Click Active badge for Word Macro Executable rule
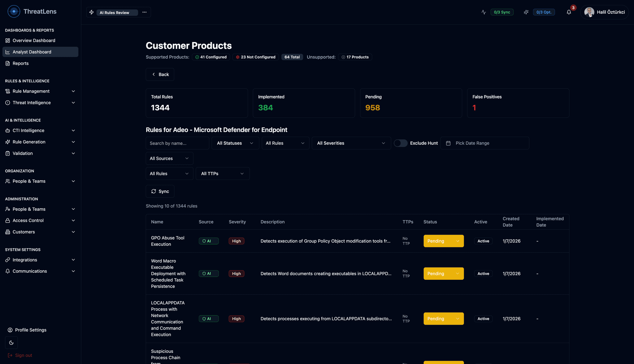Screen dimensions: 634x364 pyautogui.click(x=483, y=274)
